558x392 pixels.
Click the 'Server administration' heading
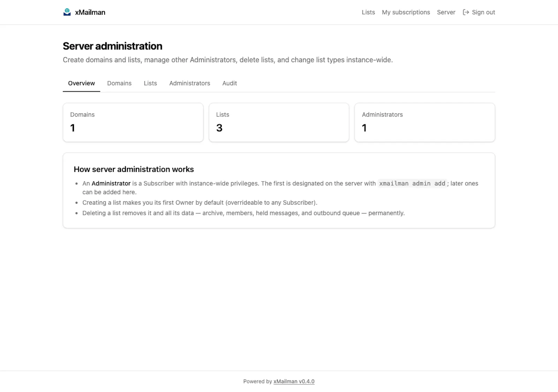coord(112,46)
